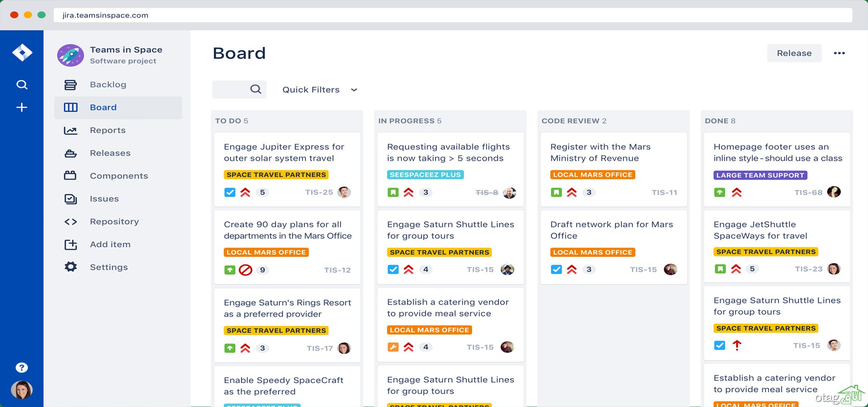This screenshot has height=407, width=868.
Task: Open issue key TIS-25
Action: coord(319,192)
